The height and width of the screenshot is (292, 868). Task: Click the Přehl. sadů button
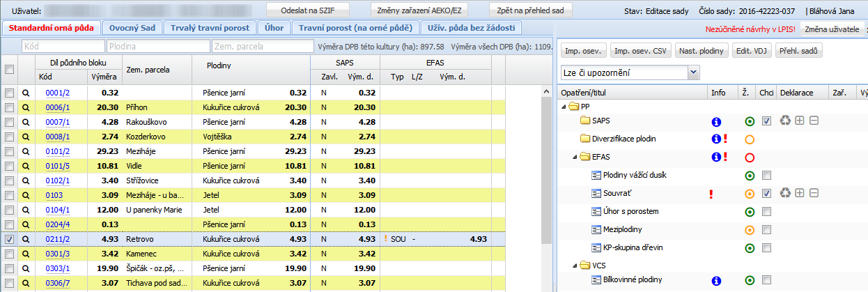(x=799, y=51)
